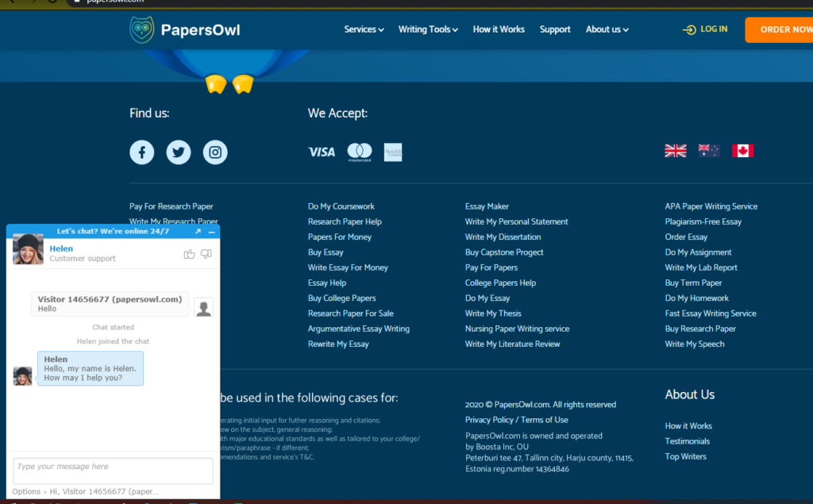Open Do My Coursework link
The height and width of the screenshot is (504, 813).
click(341, 206)
